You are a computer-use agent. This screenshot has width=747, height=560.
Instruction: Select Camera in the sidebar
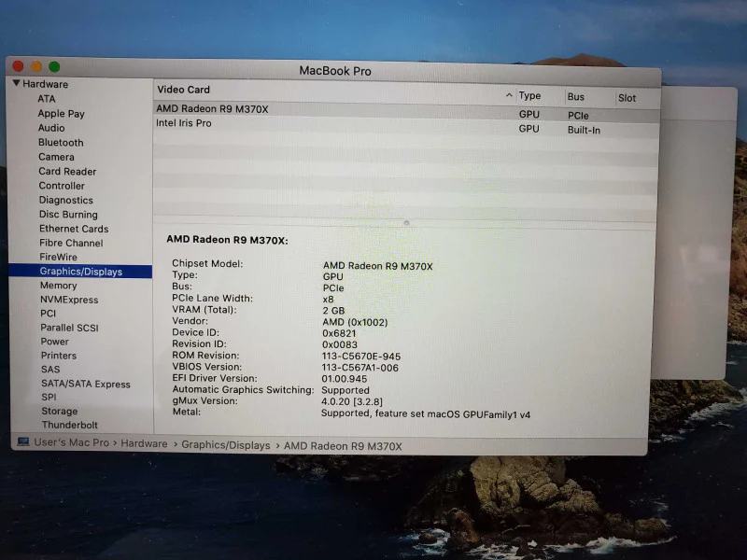(56, 157)
